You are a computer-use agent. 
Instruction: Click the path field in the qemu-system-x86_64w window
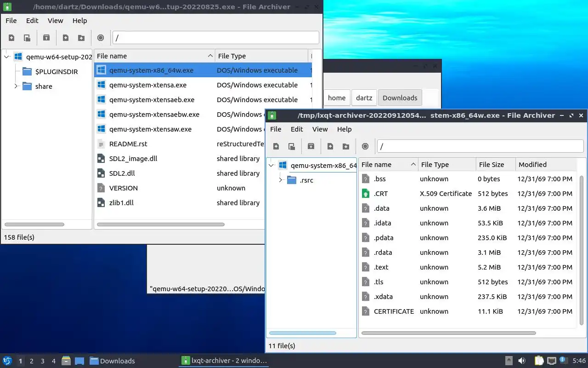point(481,146)
